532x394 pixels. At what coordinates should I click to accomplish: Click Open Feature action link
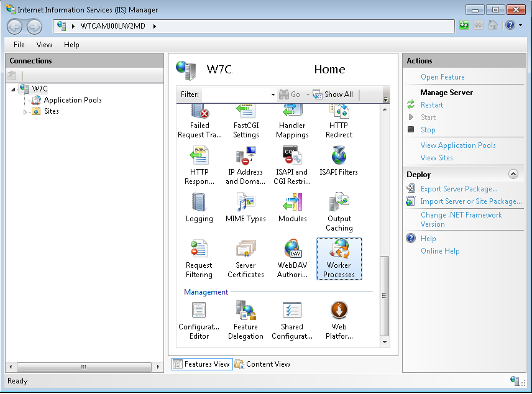[x=443, y=77]
